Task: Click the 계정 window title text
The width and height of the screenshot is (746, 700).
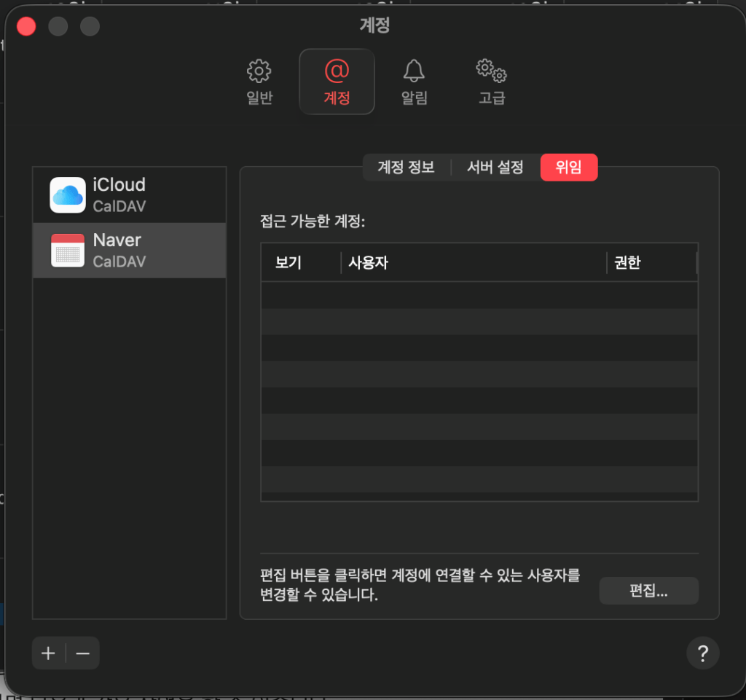Action: point(374,25)
